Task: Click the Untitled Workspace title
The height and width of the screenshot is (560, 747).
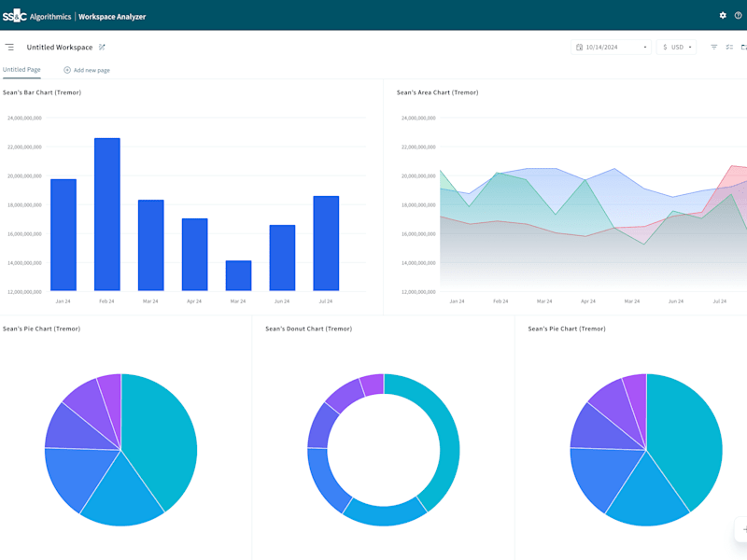Action: tap(60, 48)
